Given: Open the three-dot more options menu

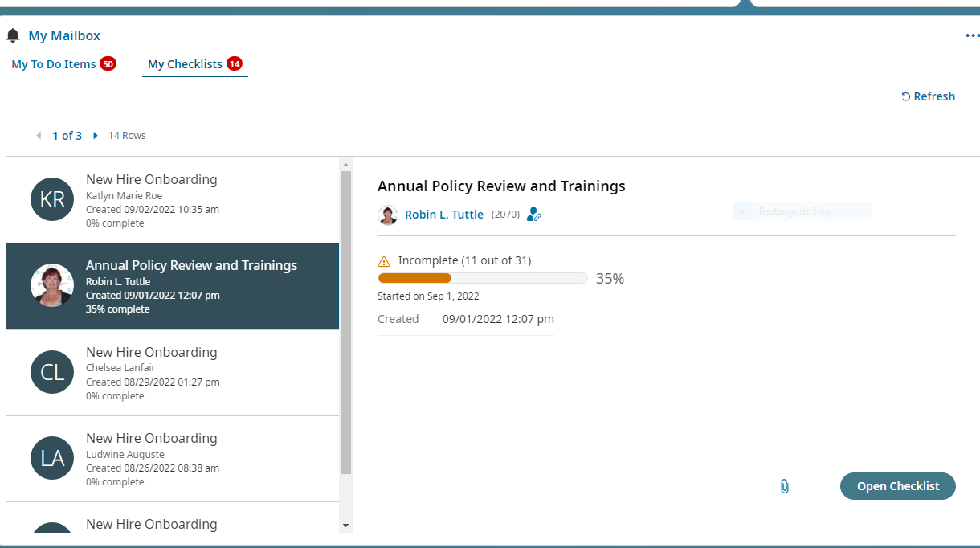Looking at the screenshot, I should tap(972, 36).
